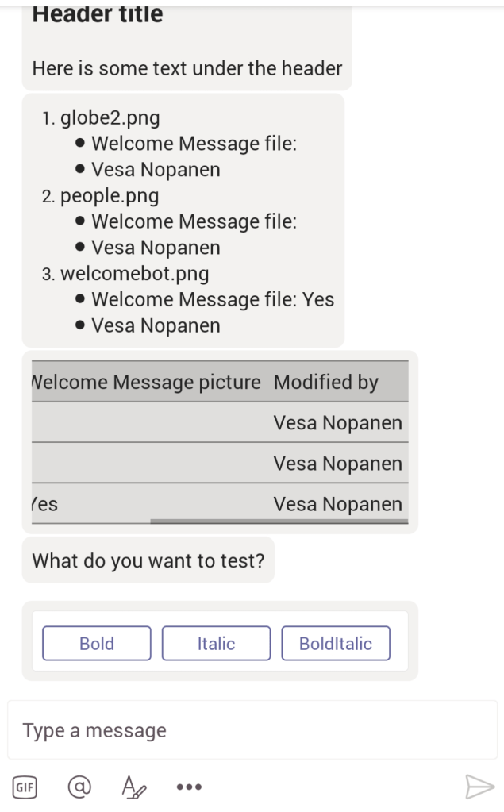Tap the Header title message bubble
Image resolution: width=504 pixels, height=812 pixels.
pos(187,44)
